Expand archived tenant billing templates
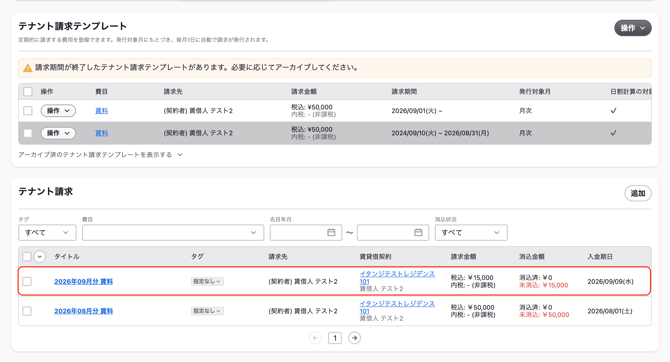Viewport: 670px width, 362px height. [100, 155]
